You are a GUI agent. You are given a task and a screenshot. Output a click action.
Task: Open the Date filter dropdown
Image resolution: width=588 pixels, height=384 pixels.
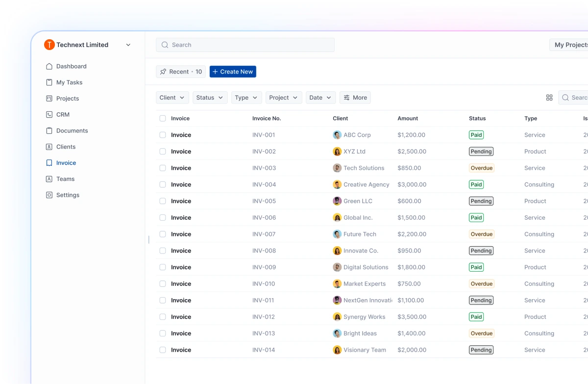321,98
